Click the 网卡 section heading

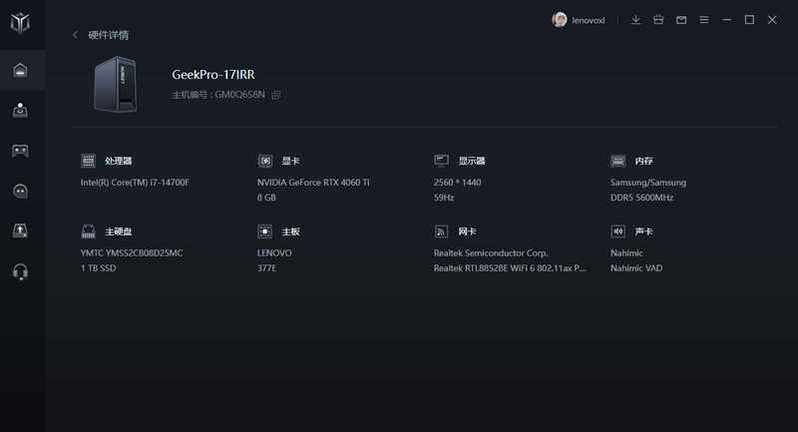tap(467, 232)
